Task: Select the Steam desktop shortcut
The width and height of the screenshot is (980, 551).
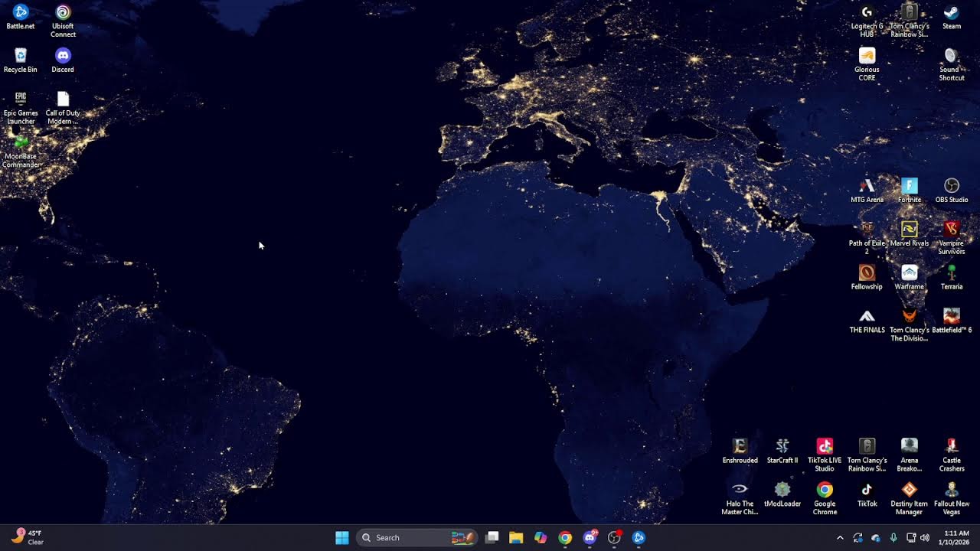Action: (952, 17)
